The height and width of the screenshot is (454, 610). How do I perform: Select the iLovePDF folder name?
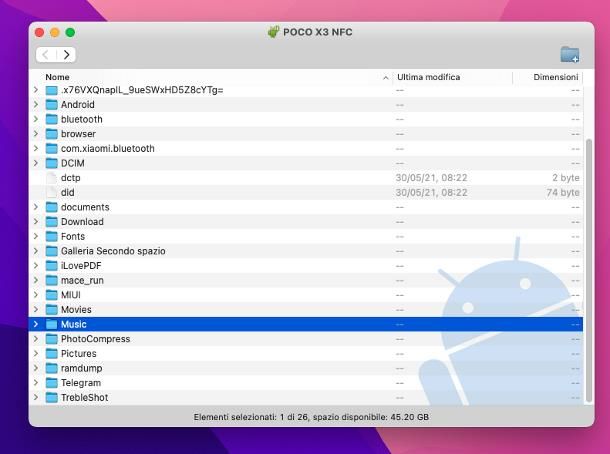coord(81,266)
